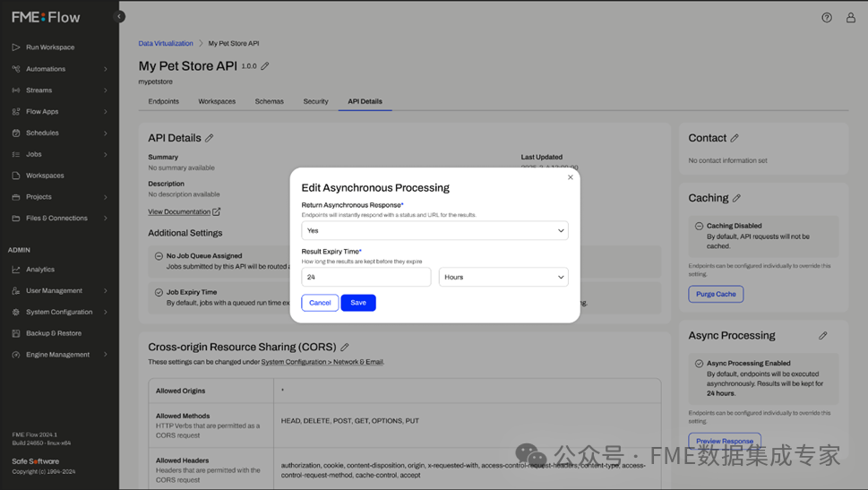Image resolution: width=868 pixels, height=490 pixels.
Task: Open the user account profile icon
Action: tap(851, 18)
